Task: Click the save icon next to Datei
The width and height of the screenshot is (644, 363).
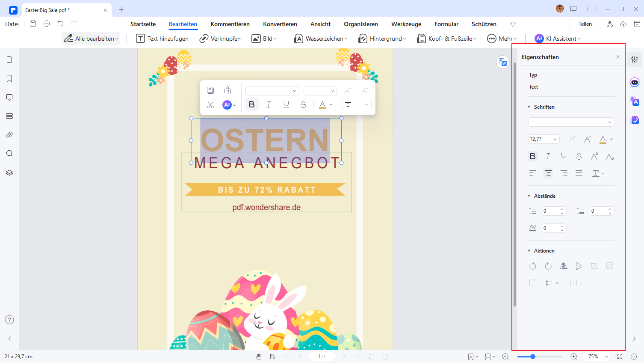Action: pyautogui.click(x=33, y=24)
